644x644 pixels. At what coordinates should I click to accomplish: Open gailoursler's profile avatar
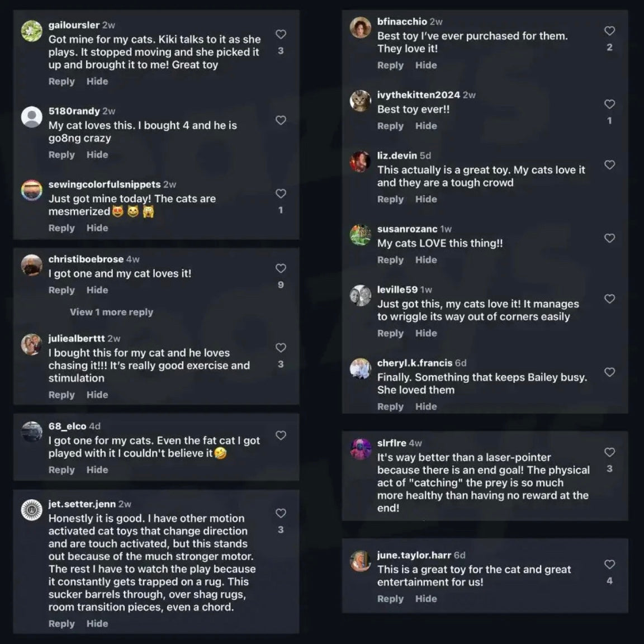pyautogui.click(x=32, y=31)
